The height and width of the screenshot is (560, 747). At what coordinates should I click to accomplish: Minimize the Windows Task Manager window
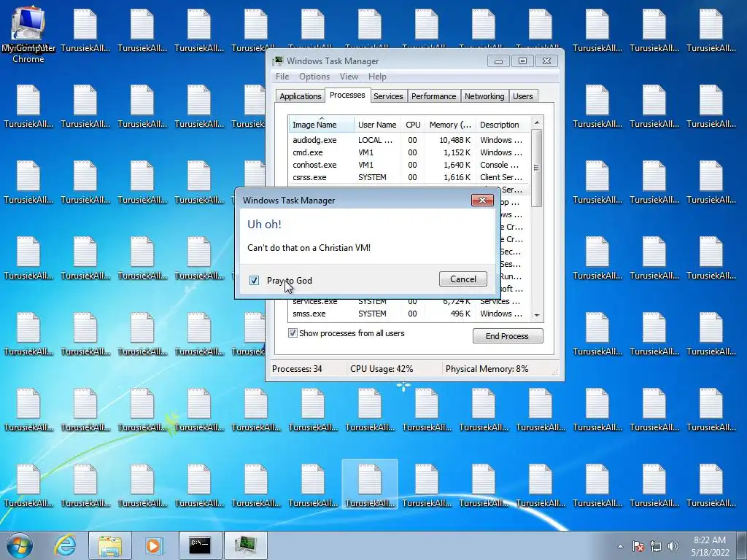click(498, 61)
